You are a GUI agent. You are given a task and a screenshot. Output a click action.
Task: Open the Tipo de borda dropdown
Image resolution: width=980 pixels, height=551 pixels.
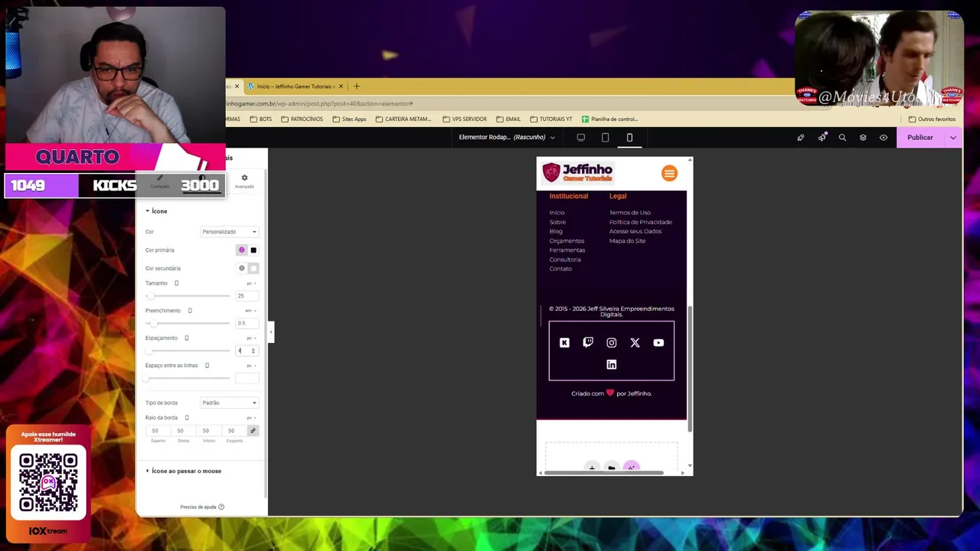pos(229,403)
